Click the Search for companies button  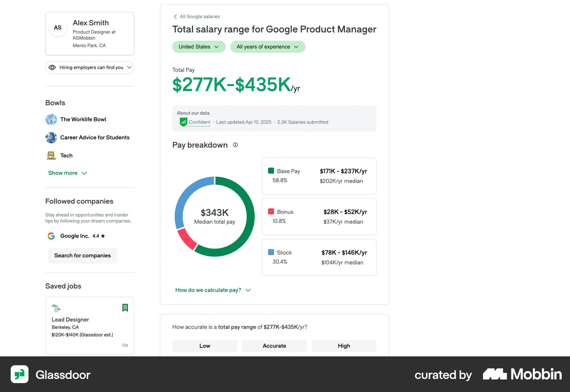[x=82, y=255]
